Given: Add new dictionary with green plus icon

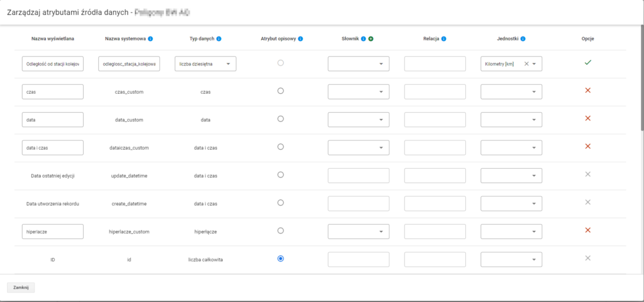Looking at the screenshot, I should (371, 39).
